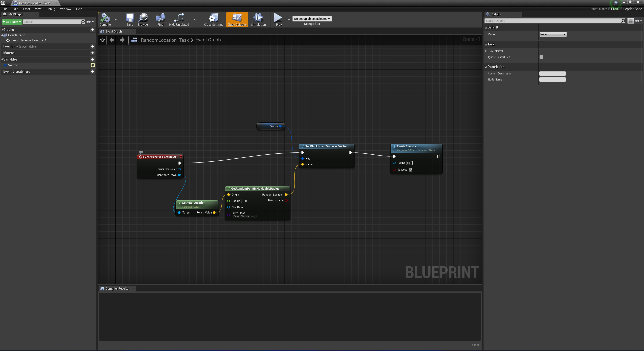Click the delegate pin on Event Receive Execute AI
Viewport: 644px width, 351px height.
pos(181,157)
